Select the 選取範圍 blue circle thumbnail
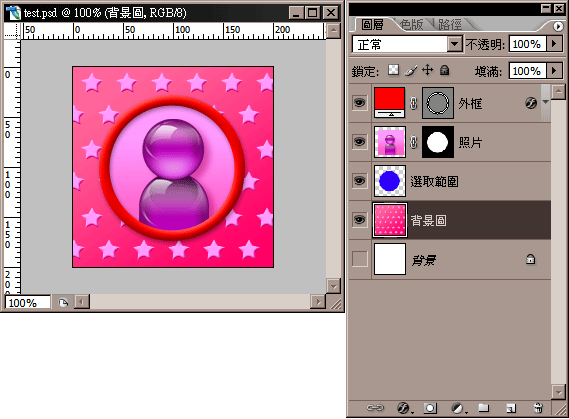569x419 pixels. pyautogui.click(x=389, y=181)
